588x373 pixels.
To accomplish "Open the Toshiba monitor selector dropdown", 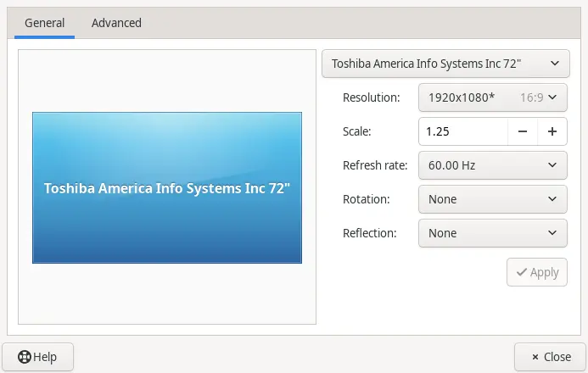I will pyautogui.click(x=445, y=63).
